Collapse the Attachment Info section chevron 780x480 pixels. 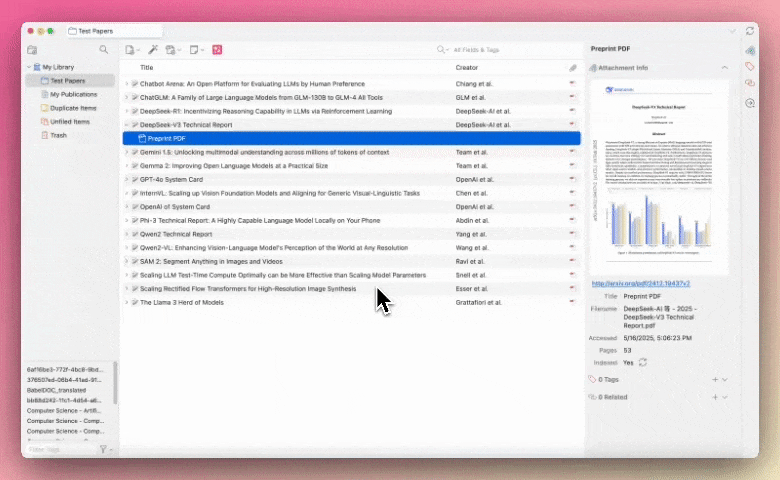click(x=725, y=68)
